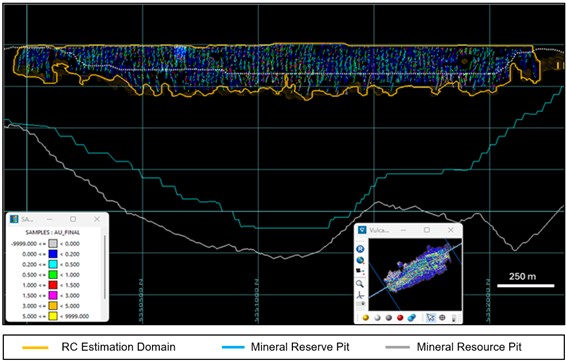Click the 'Mineral Resource Pit' legend label
The image size is (566, 361).
(469, 348)
